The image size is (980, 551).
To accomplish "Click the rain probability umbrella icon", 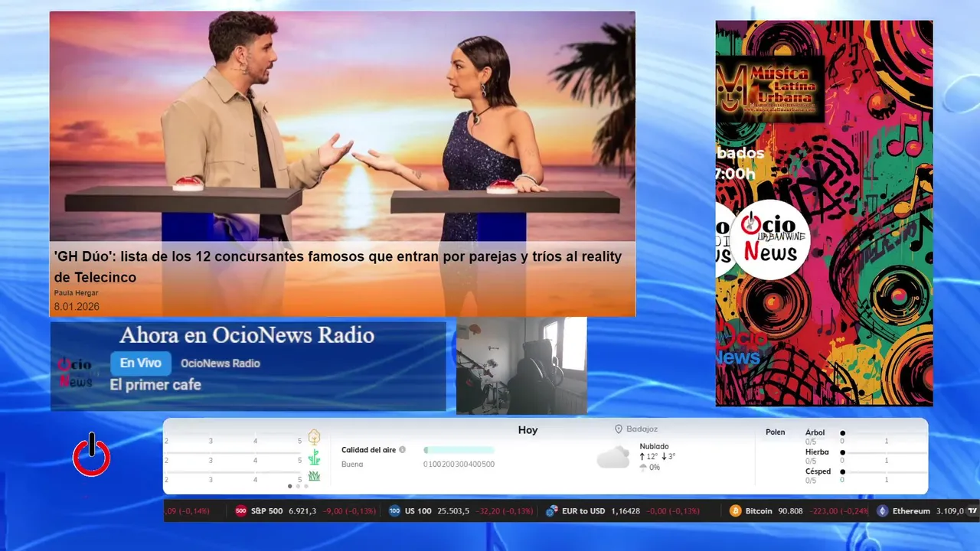I will coord(643,468).
